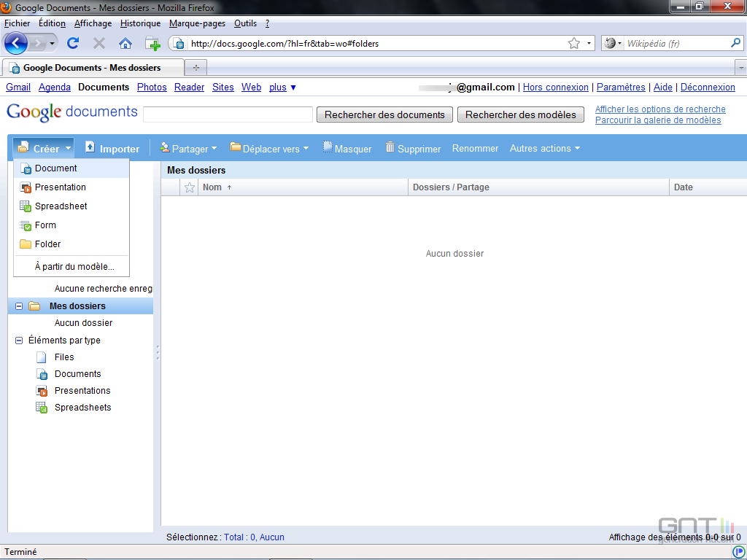Viewport: 747px width, 560px height.
Task: Select the Google Documents - Mes dossiers tab
Action: coord(93,68)
